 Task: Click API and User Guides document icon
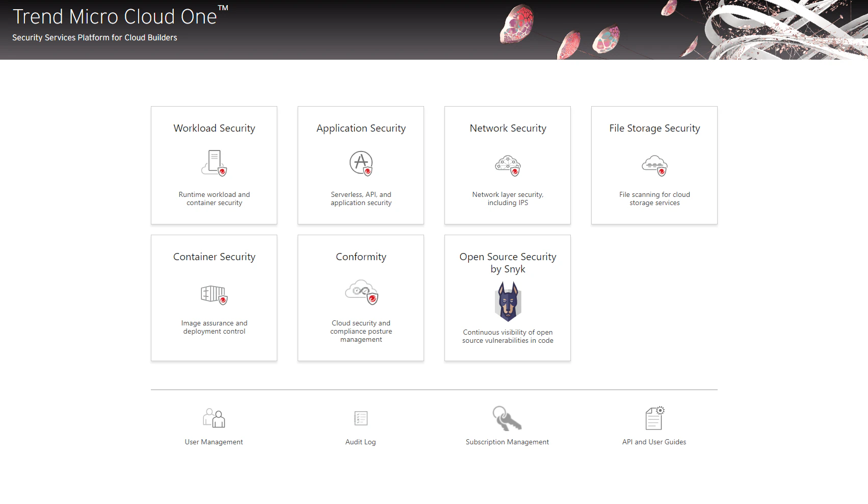pyautogui.click(x=654, y=418)
